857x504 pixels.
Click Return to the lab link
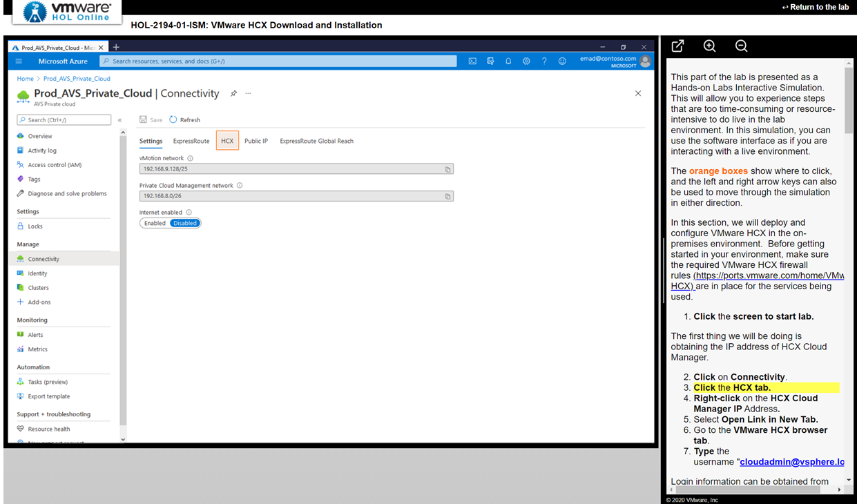tap(816, 7)
